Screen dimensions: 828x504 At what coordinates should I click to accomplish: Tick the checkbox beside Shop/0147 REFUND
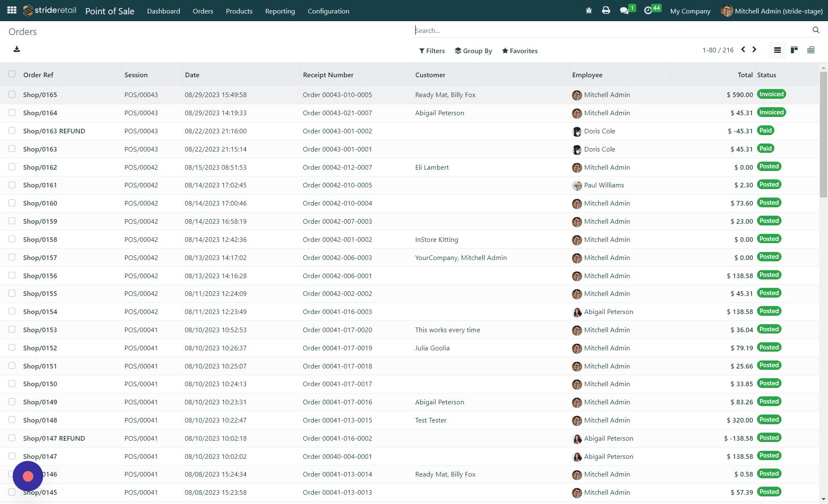tap(12, 438)
